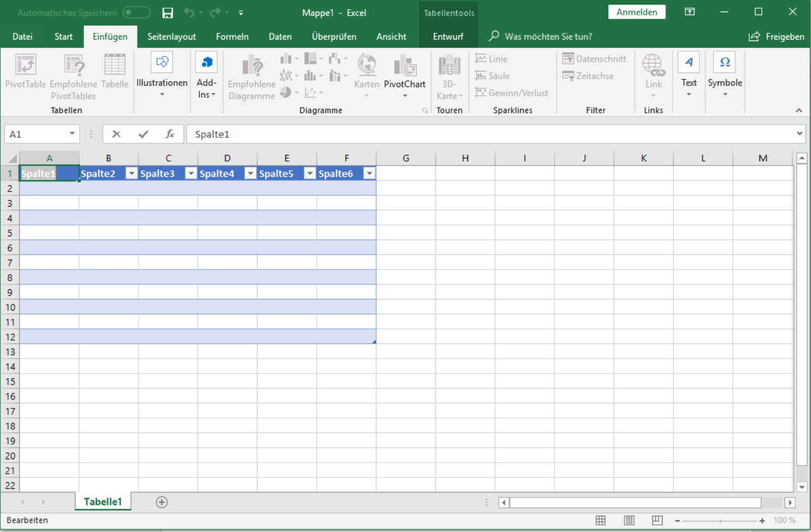The height and width of the screenshot is (532, 811).
Task: Expand the Name Box dropdown
Action: click(x=71, y=134)
